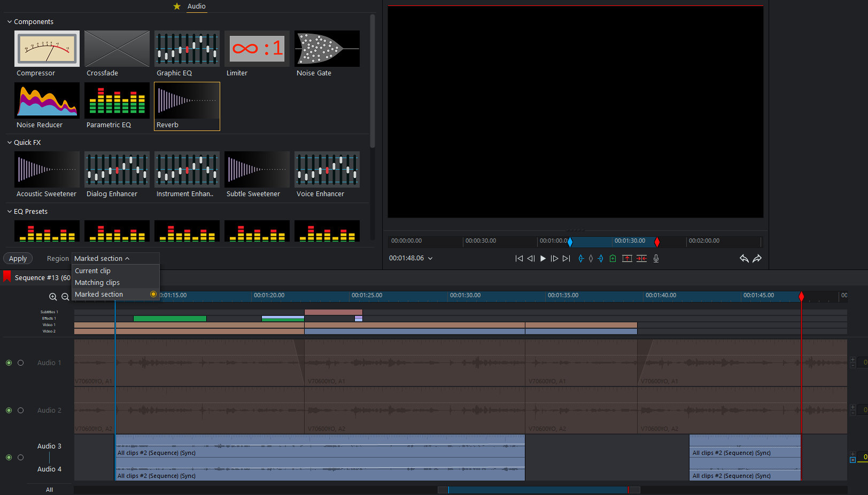Select the Voice Enhancer quick FX

(x=327, y=175)
